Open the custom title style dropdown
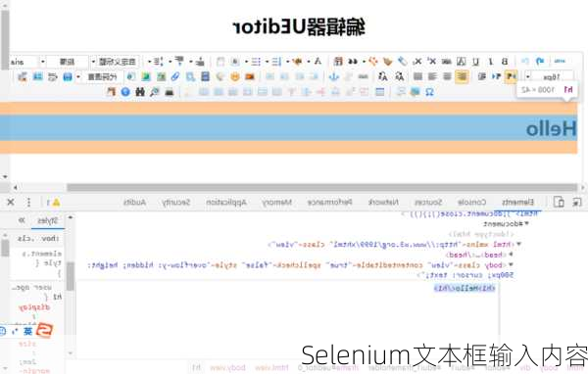 coord(115,62)
